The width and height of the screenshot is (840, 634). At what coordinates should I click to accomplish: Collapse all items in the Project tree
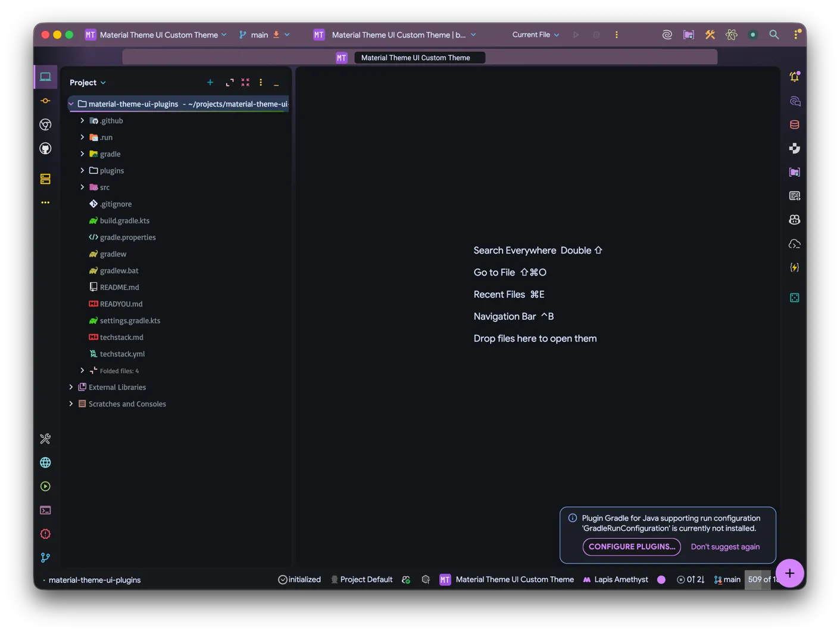245,82
